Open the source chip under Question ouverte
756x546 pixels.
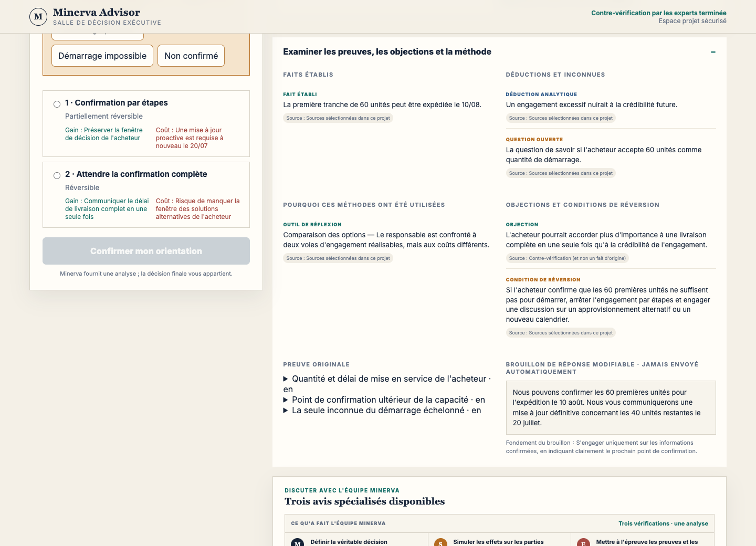(561, 173)
